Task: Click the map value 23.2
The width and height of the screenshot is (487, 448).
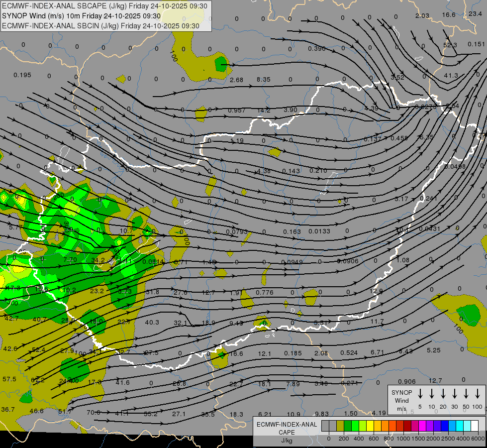Action: 97,291
